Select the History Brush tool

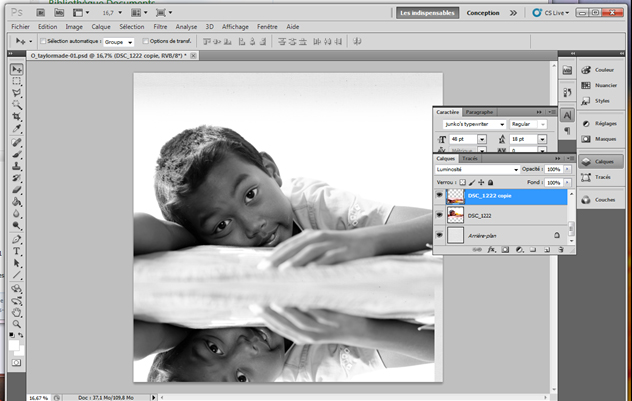click(17, 178)
